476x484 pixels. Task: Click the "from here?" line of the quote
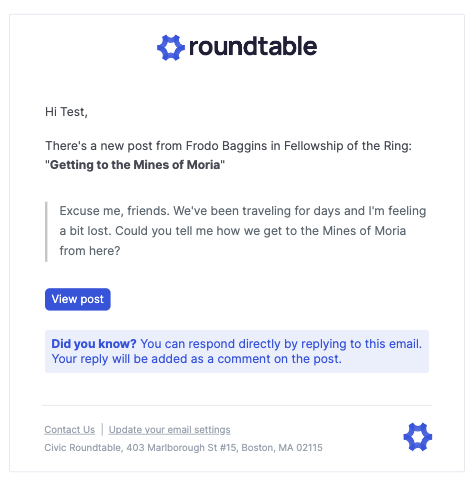90,251
